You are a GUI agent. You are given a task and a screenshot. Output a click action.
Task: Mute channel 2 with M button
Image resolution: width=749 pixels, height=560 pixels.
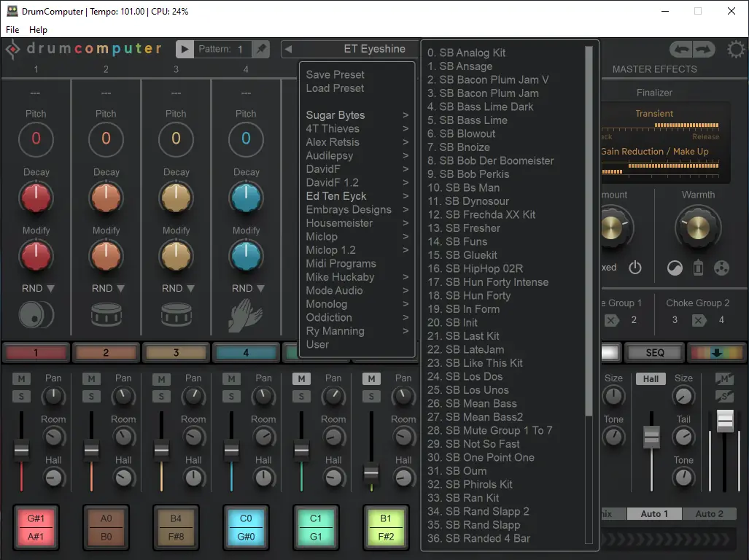(x=91, y=379)
